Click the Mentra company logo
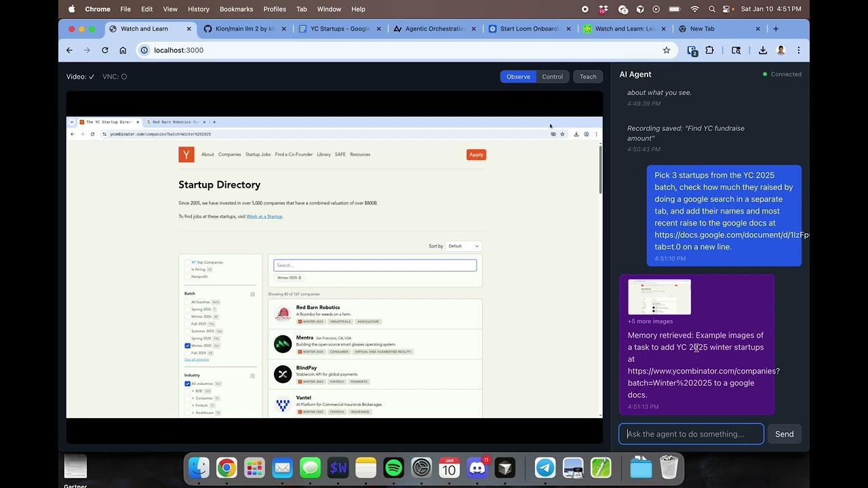This screenshot has width=868, height=488. 283,344
